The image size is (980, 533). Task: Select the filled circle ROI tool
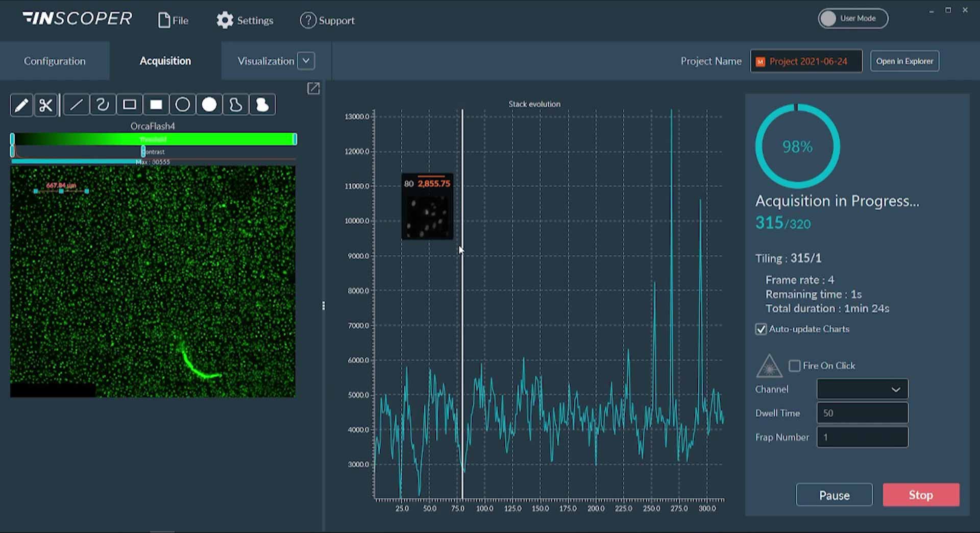pyautogui.click(x=209, y=105)
